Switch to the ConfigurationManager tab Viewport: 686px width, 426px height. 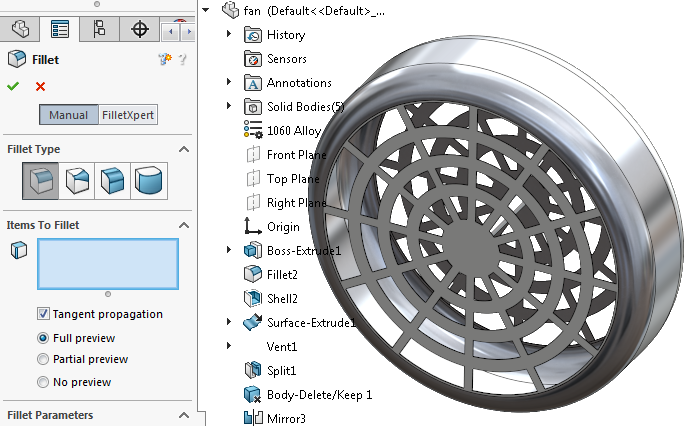pos(98,29)
